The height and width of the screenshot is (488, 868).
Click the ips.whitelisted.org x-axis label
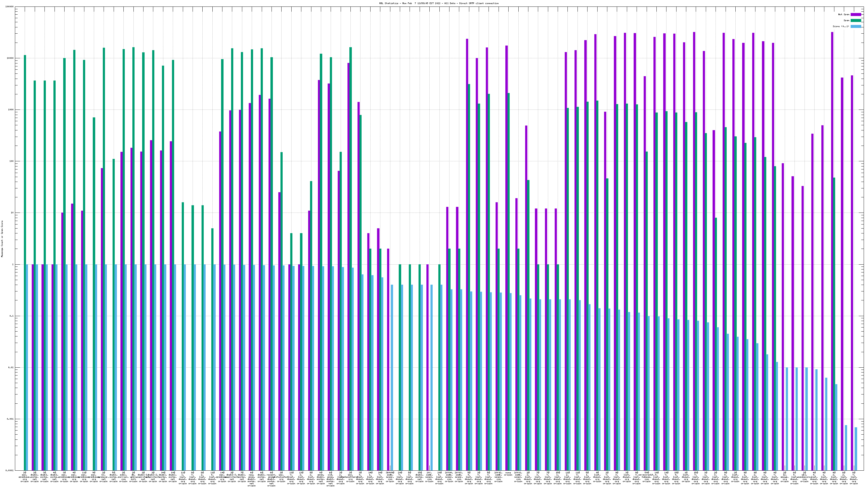[x=281, y=477]
